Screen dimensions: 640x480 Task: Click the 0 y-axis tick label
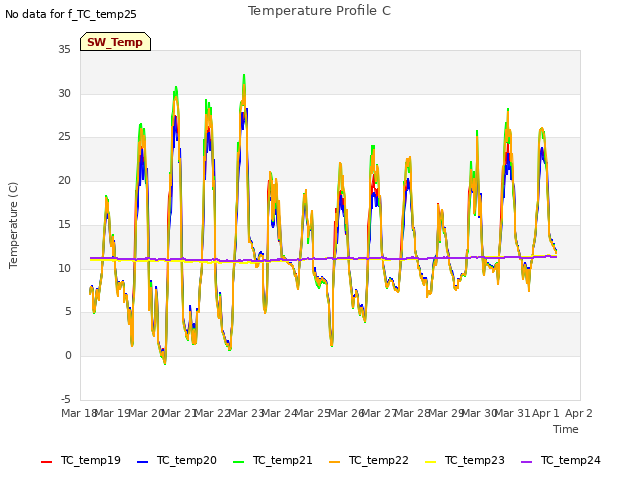(x=68, y=356)
